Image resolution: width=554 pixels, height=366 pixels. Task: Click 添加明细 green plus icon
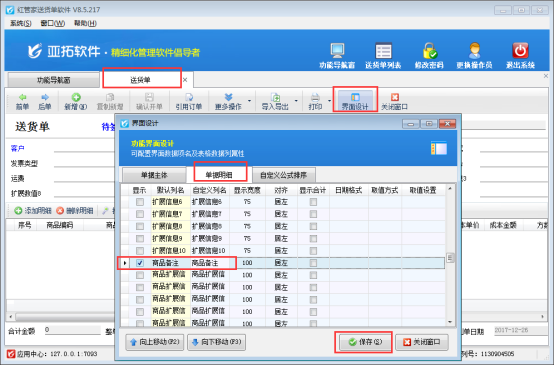click(18, 211)
